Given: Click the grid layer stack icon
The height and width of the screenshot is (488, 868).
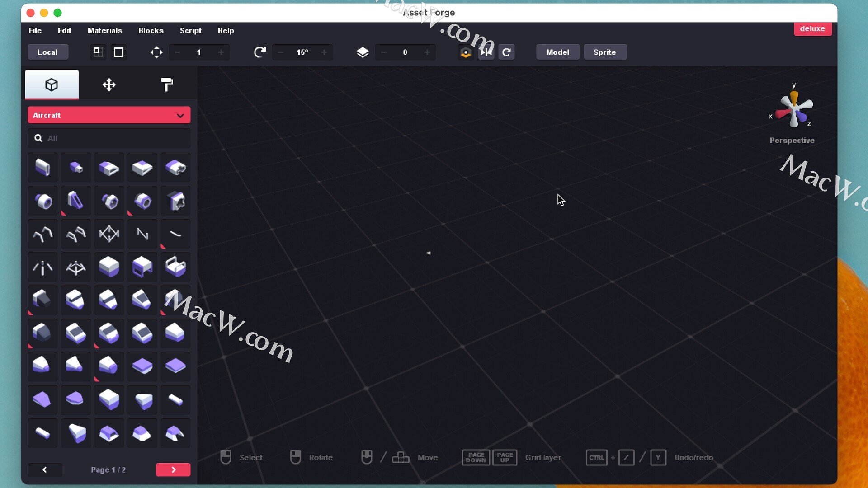Looking at the screenshot, I should tap(363, 52).
